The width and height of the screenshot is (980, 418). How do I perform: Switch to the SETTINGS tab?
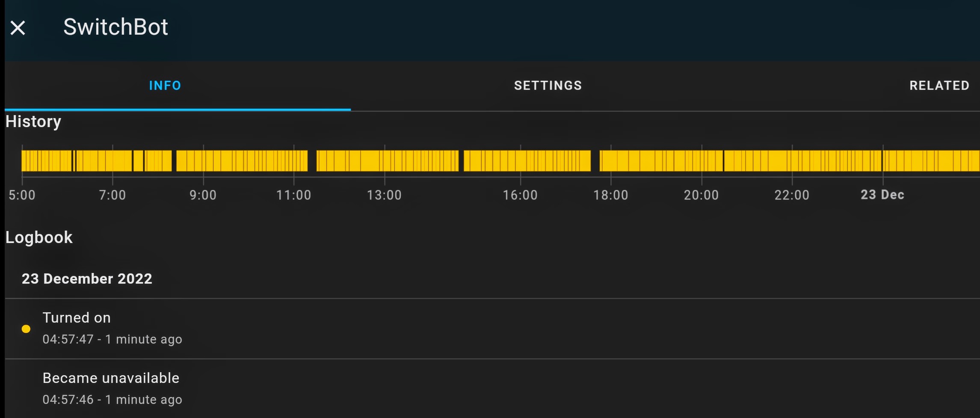[548, 85]
